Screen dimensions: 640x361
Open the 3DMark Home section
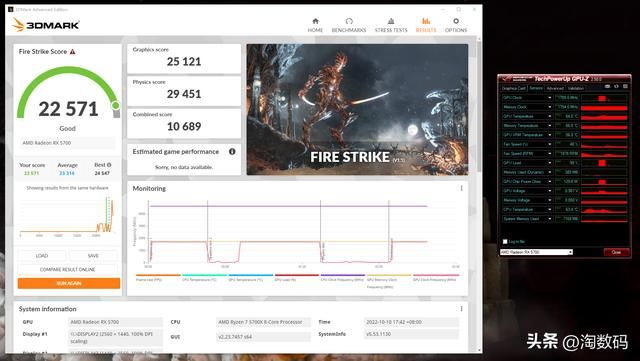click(315, 25)
